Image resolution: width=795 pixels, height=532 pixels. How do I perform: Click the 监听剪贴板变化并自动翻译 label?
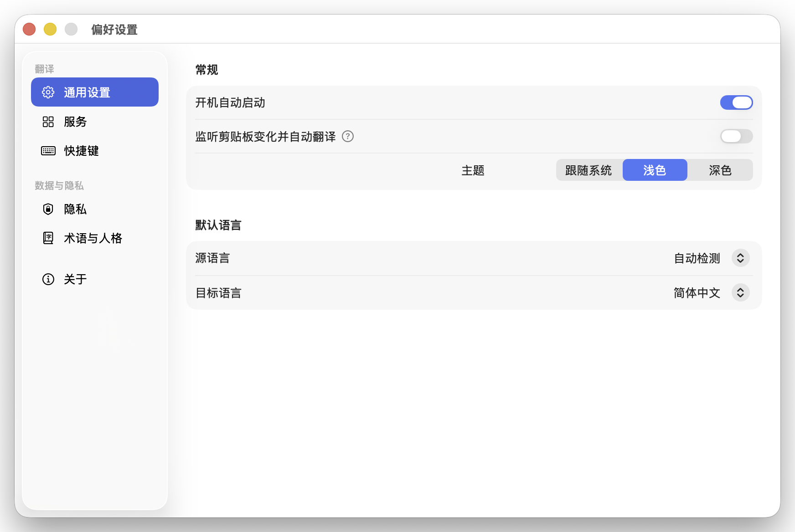(x=265, y=137)
